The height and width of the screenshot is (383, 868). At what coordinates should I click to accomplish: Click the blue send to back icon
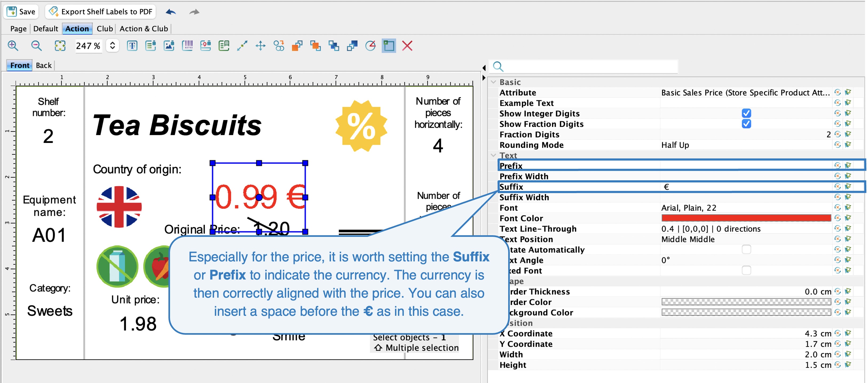[x=352, y=46]
